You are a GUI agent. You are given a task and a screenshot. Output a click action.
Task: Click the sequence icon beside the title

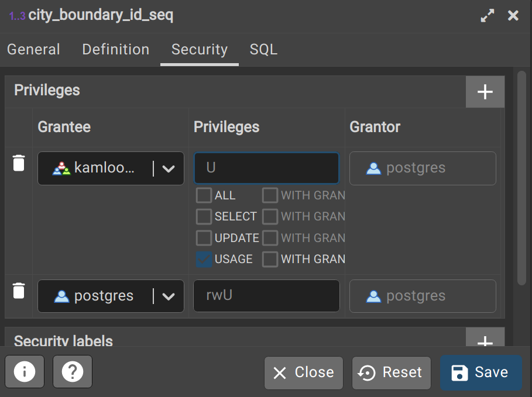coord(17,16)
